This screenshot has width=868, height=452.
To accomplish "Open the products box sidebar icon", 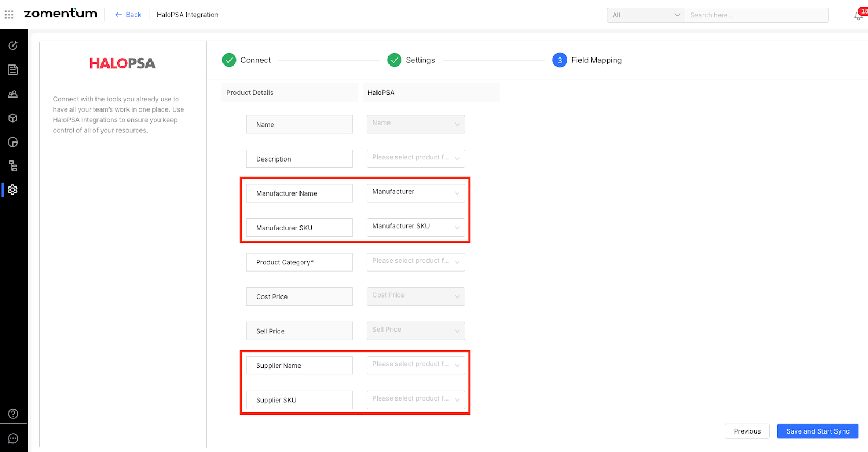I will [x=13, y=118].
